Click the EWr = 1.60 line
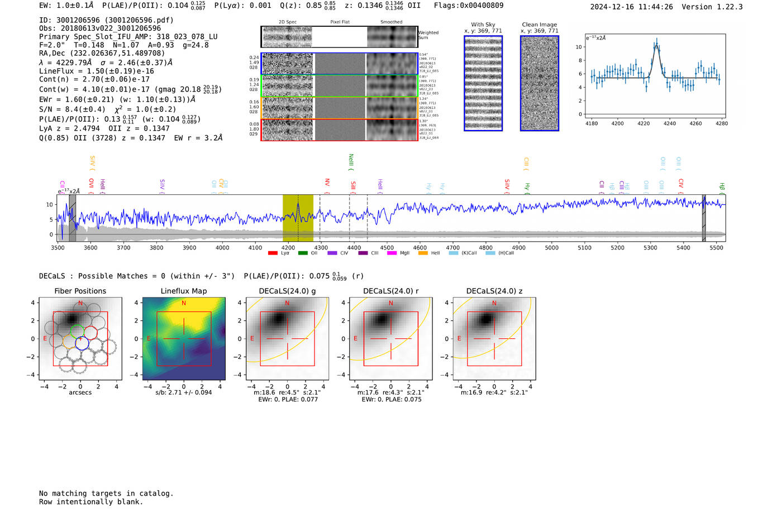The image size is (782, 532). click(117, 99)
